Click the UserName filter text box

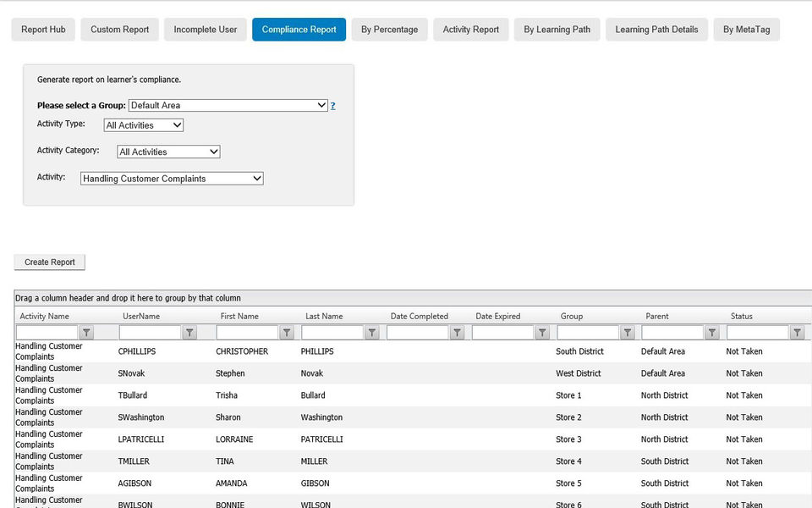pyautogui.click(x=151, y=332)
